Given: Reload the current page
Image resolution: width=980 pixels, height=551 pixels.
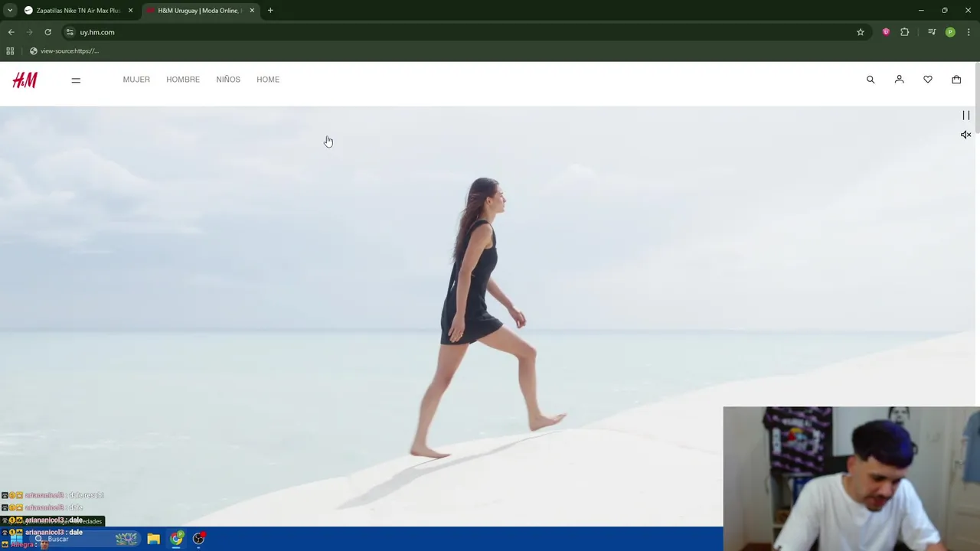Looking at the screenshot, I should click(47, 32).
